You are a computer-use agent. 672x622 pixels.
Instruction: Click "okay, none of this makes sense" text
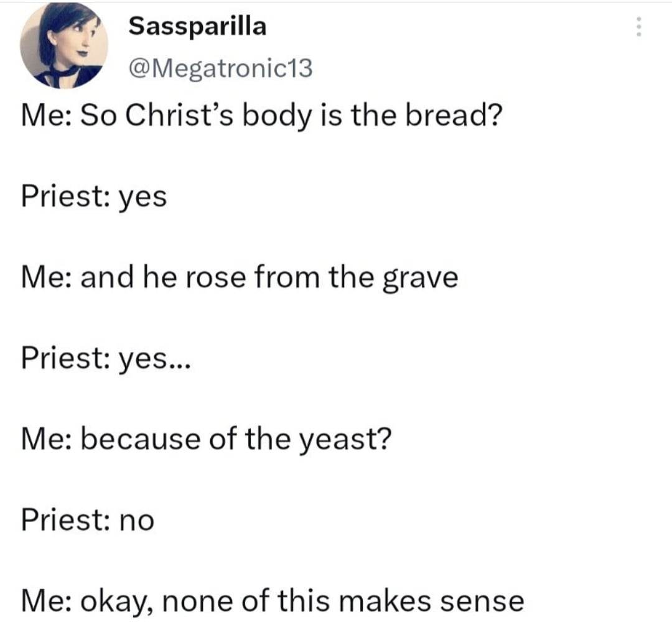click(x=302, y=601)
